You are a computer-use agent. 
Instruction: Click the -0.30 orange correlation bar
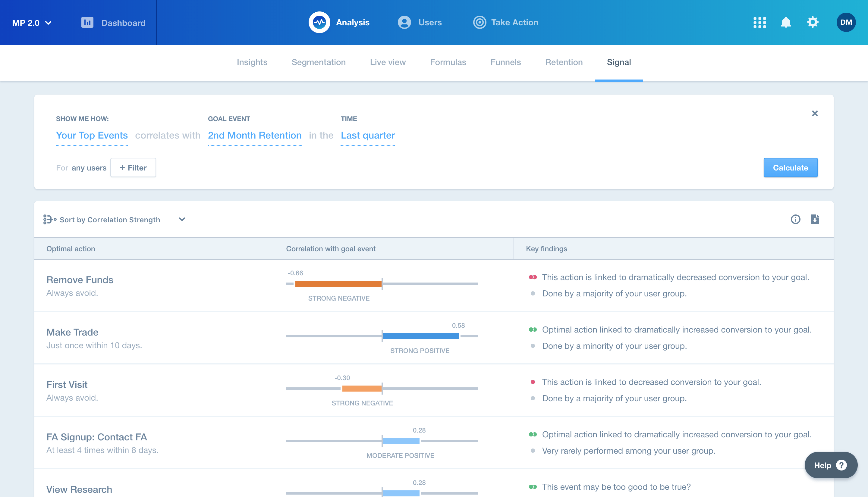[x=362, y=389]
